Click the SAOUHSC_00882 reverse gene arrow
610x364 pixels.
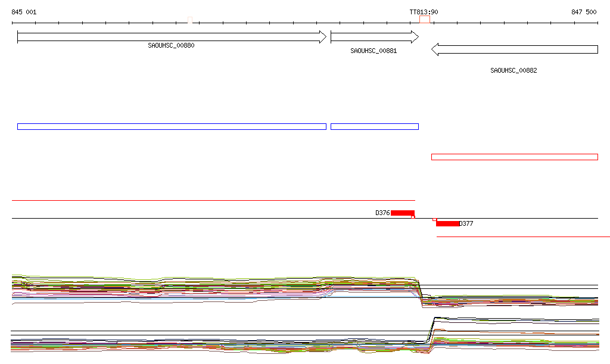[x=515, y=49]
